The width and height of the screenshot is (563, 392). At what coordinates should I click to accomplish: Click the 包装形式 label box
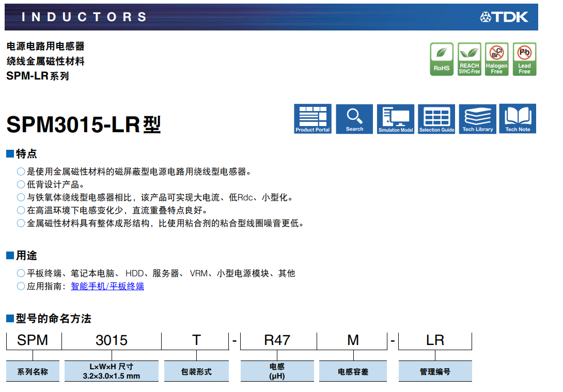[196, 371]
